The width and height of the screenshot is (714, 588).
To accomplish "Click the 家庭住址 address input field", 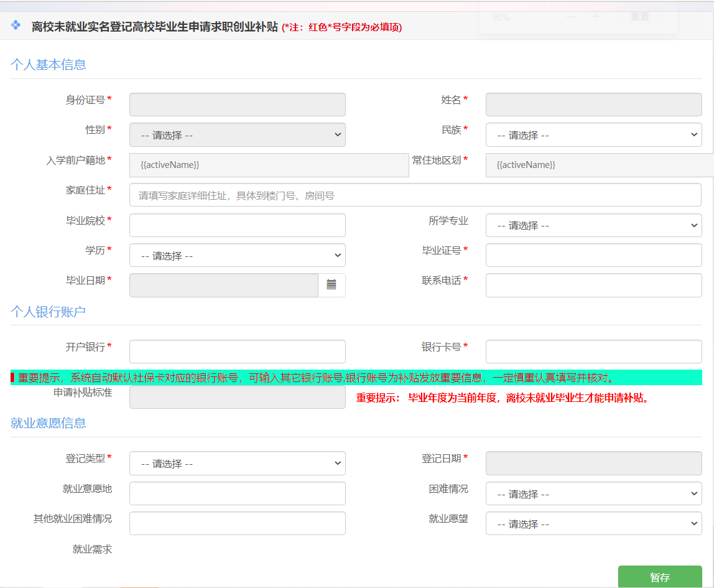I will [x=415, y=195].
